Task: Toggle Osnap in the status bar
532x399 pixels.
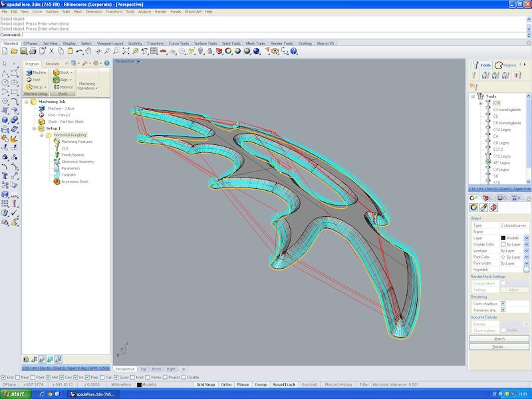Action: [261, 385]
